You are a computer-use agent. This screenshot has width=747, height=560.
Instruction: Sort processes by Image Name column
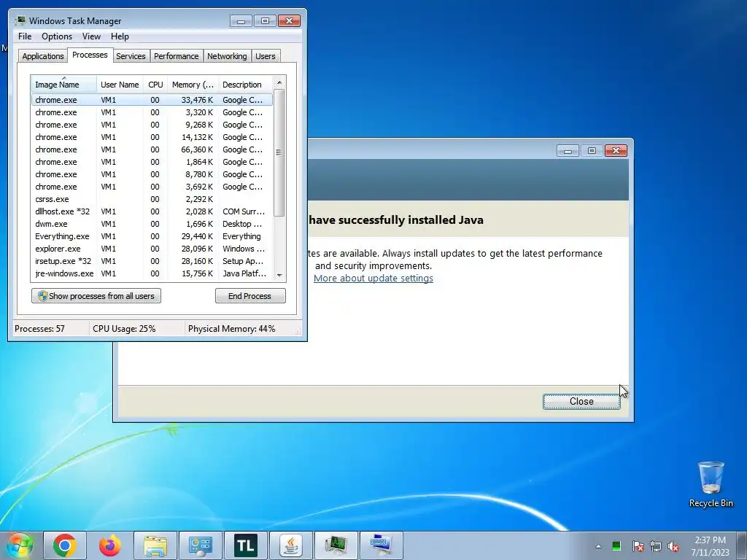click(64, 85)
